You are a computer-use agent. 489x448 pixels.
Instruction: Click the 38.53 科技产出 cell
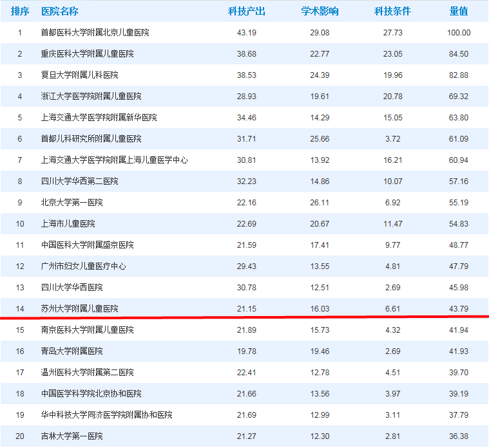point(246,75)
